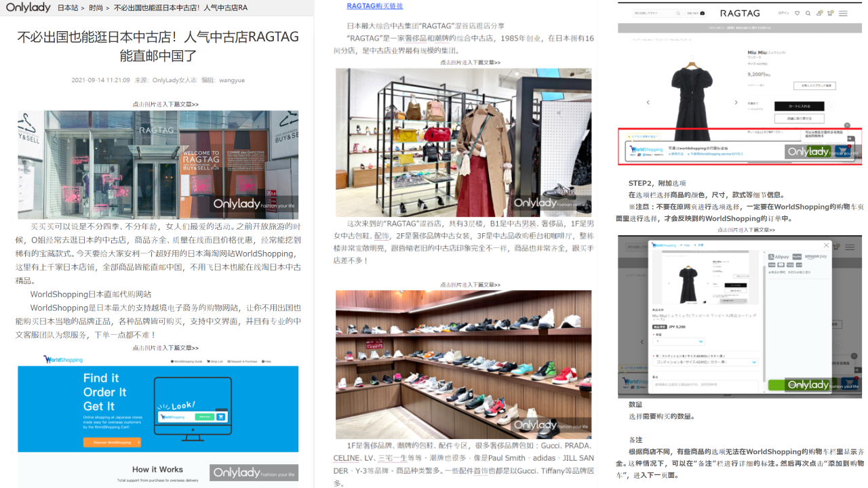This screenshot has height=488, width=868.
Task: Click next image arrow beside black dress
Action: coord(736,102)
